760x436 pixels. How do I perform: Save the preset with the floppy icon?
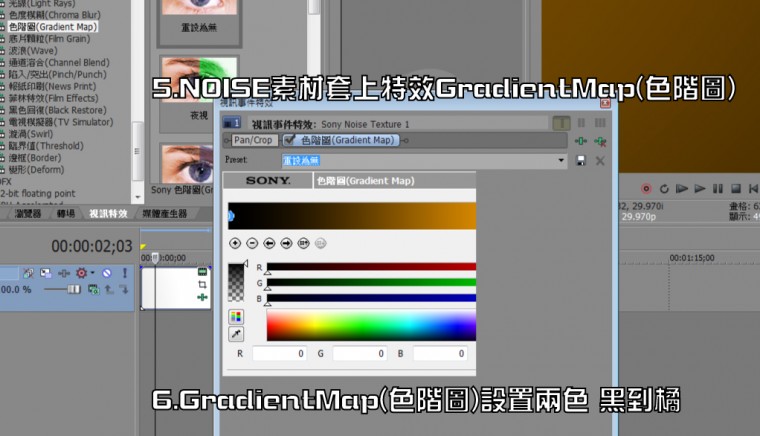(581, 160)
